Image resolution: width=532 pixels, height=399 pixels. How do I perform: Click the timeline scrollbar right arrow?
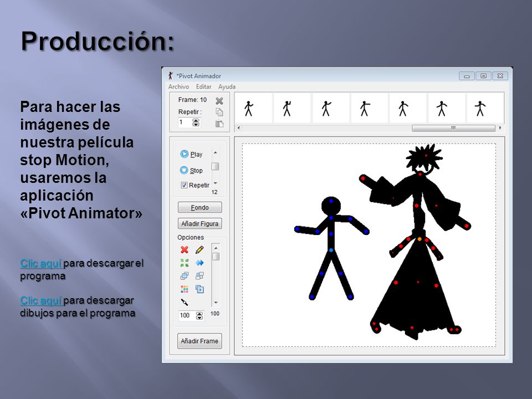(x=500, y=128)
